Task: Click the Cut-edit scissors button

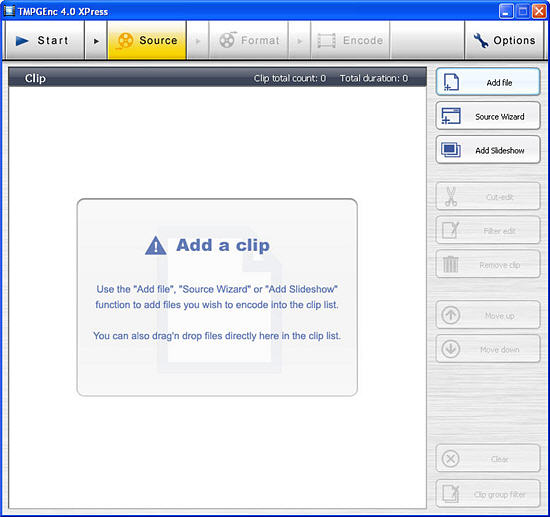Action: [x=488, y=196]
